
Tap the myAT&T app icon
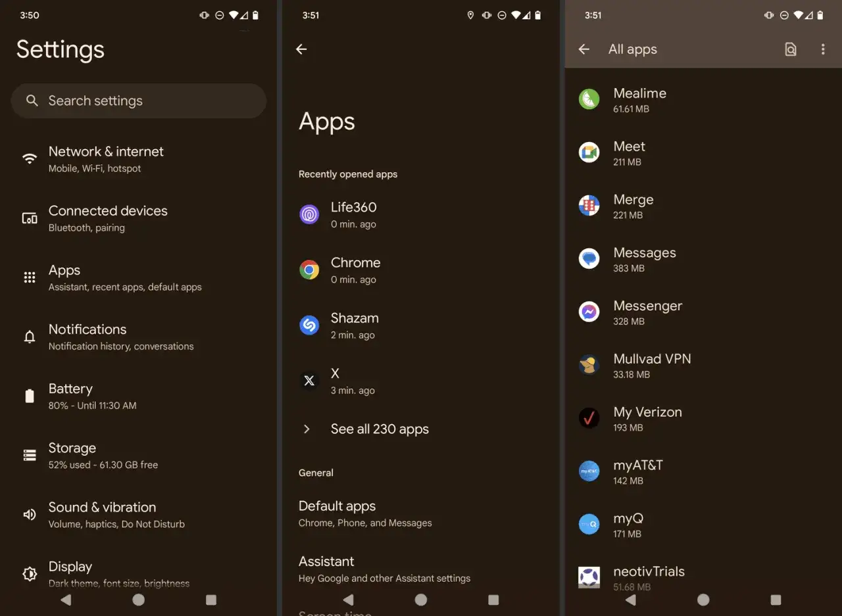click(x=589, y=471)
